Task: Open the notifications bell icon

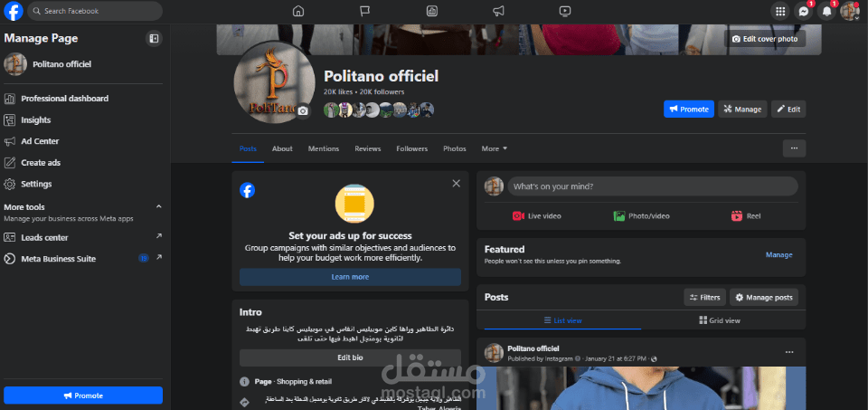Action: click(x=826, y=11)
